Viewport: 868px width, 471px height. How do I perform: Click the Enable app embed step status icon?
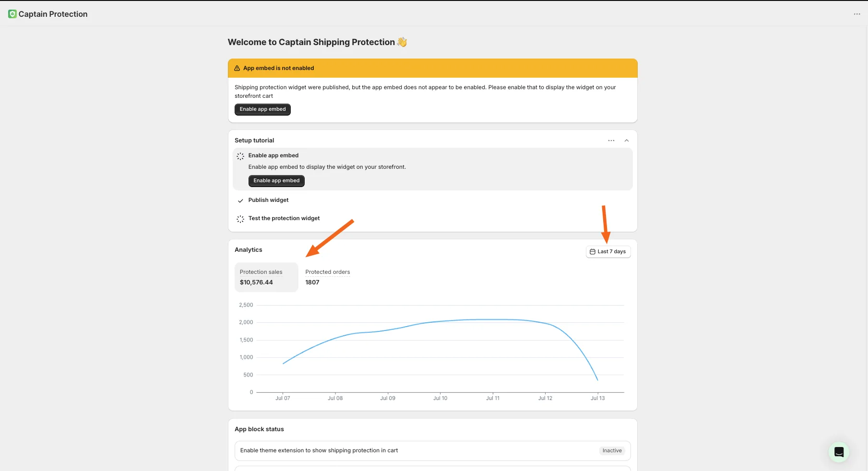240,156
